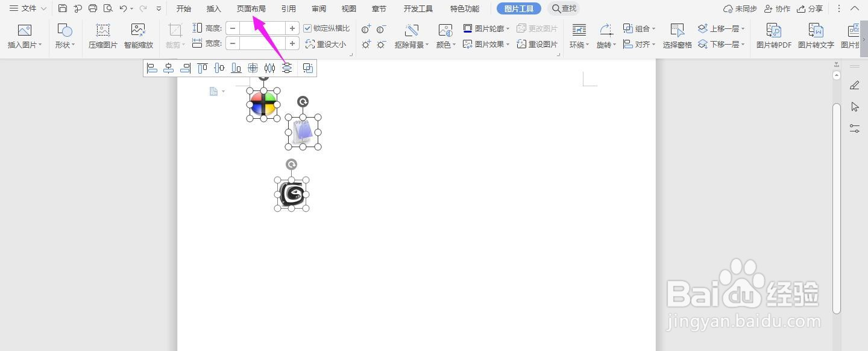This screenshot has width=868, height=351.
Task: Click the height (高度) plus stepper
Action: [292, 28]
